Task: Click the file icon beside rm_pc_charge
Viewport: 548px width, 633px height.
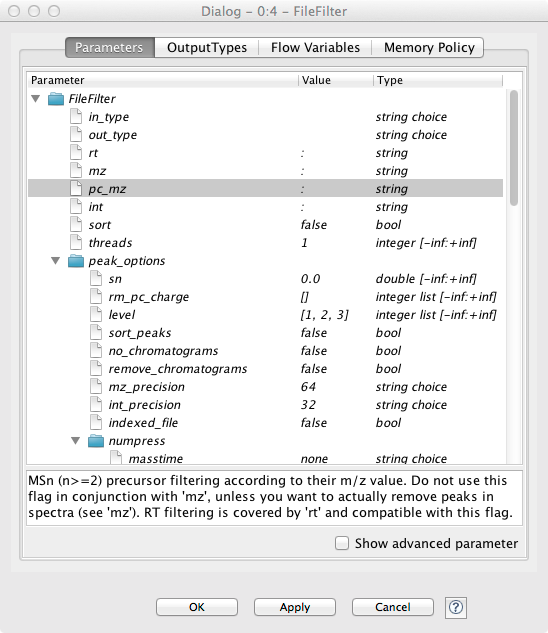Action: [96, 296]
